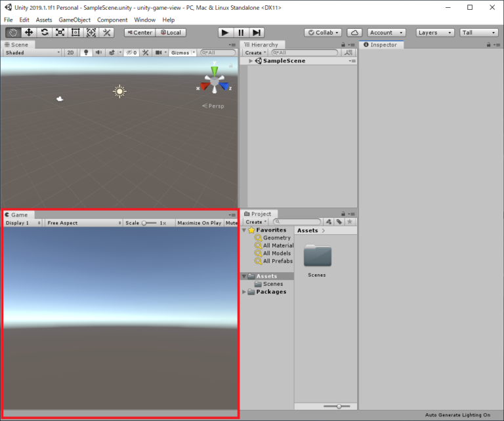Click the blue Z axis on gizmo
This screenshot has width=504, height=421.
(x=224, y=86)
